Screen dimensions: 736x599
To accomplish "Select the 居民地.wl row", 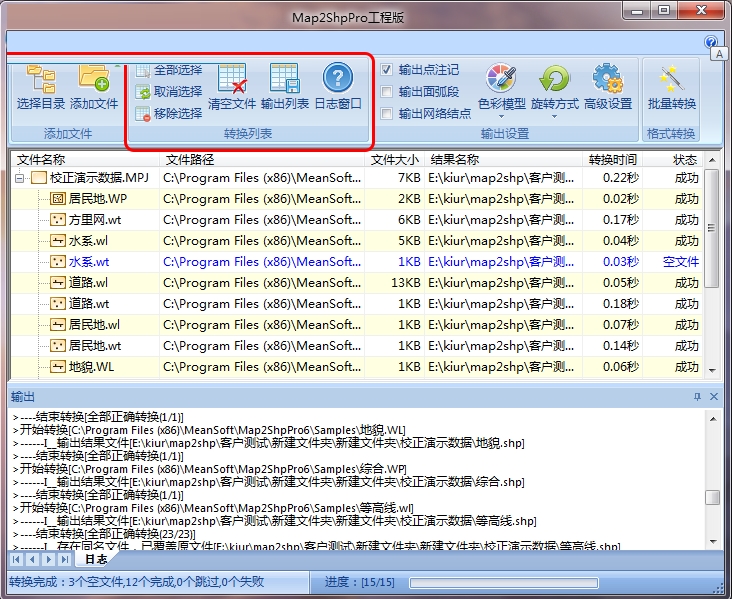I will pos(357,325).
